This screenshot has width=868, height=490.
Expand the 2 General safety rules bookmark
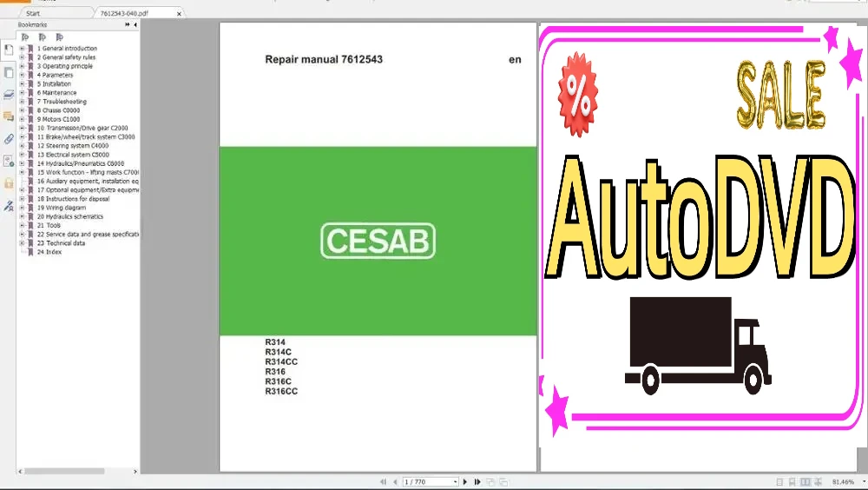pyautogui.click(x=23, y=57)
